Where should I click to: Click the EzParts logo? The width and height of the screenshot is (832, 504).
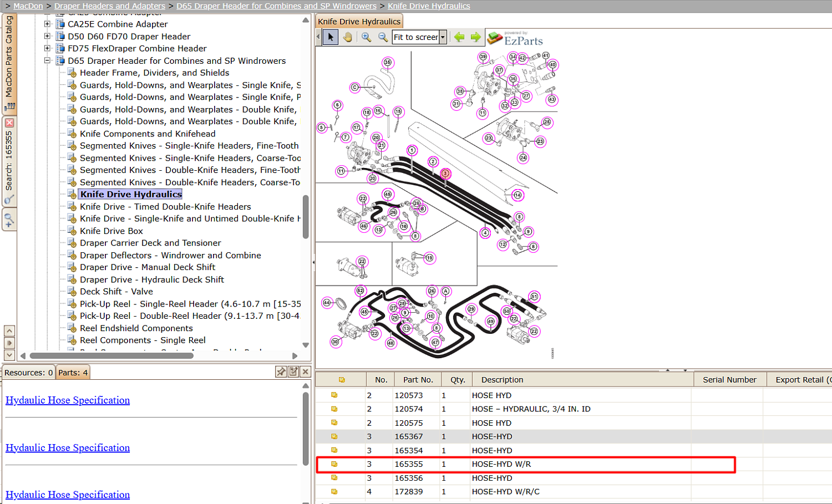pyautogui.click(x=515, y=38)
